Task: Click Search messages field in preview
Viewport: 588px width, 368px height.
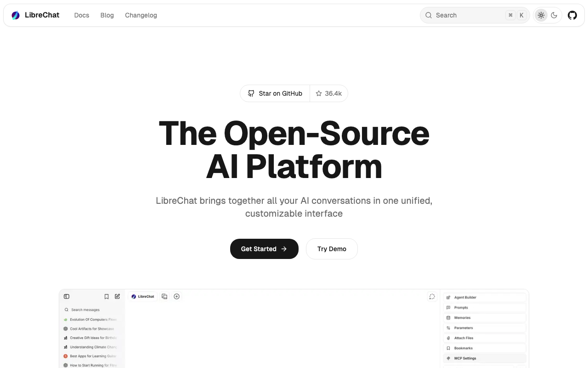Action: click(x=91, y=310)
